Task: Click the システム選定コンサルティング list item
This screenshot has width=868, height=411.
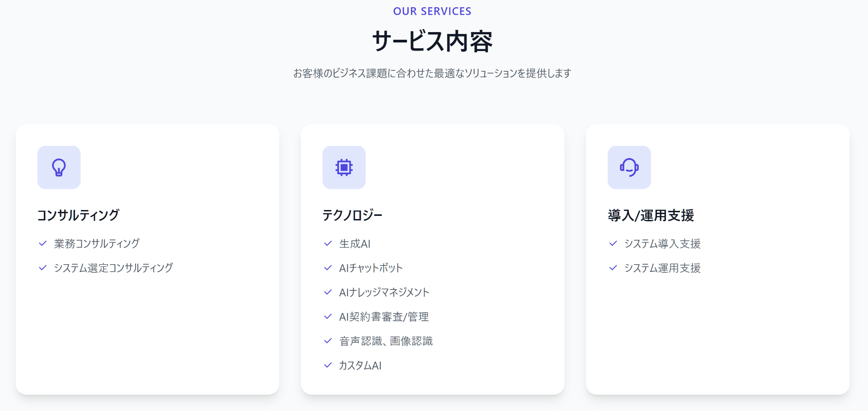Action: 113,268
